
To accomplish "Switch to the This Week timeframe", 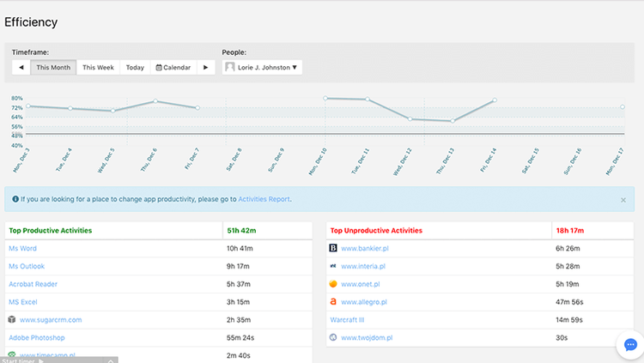I will point(98,67).
